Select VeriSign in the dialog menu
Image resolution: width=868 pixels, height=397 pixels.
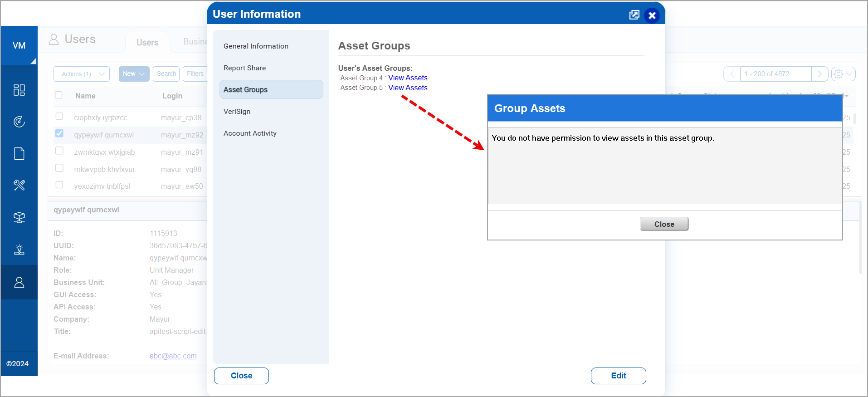271,112
